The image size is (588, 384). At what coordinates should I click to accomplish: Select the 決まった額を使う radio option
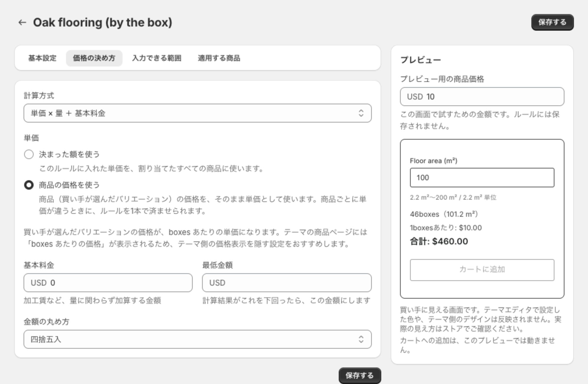(29, 154)
